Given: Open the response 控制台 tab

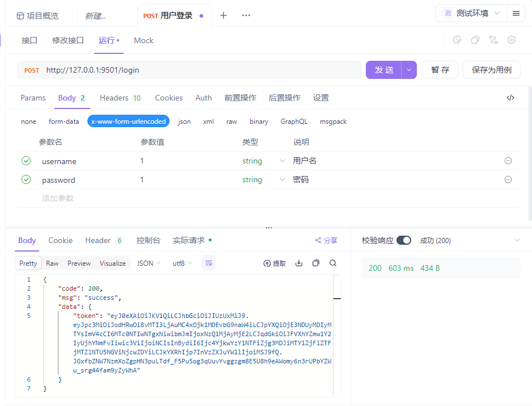Looking at the screenshot, I should (x=148, y=241).
